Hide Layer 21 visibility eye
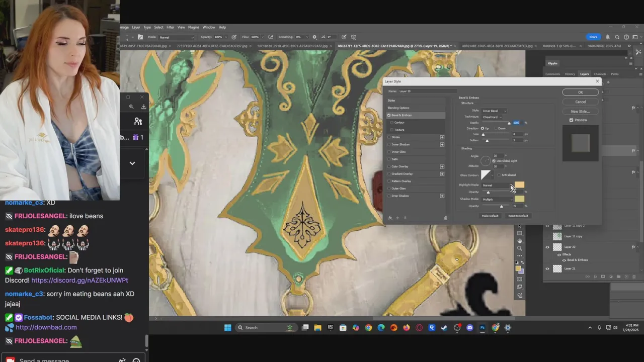Screen dimensions: 644x362 click(547, 268)
